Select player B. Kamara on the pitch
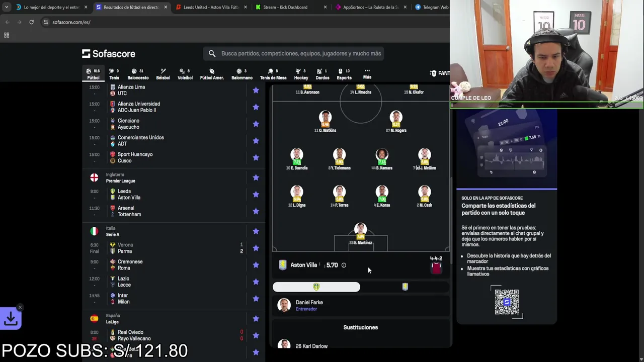Image resolution: width=644 pixels, height=362 pixels. (382, 159)
